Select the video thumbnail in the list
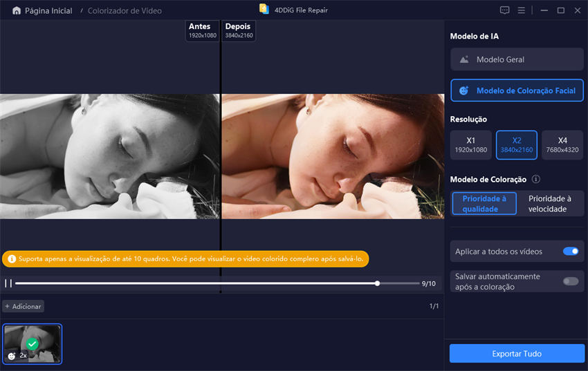Viewport: 588px width, 371px height. (33, 343)
